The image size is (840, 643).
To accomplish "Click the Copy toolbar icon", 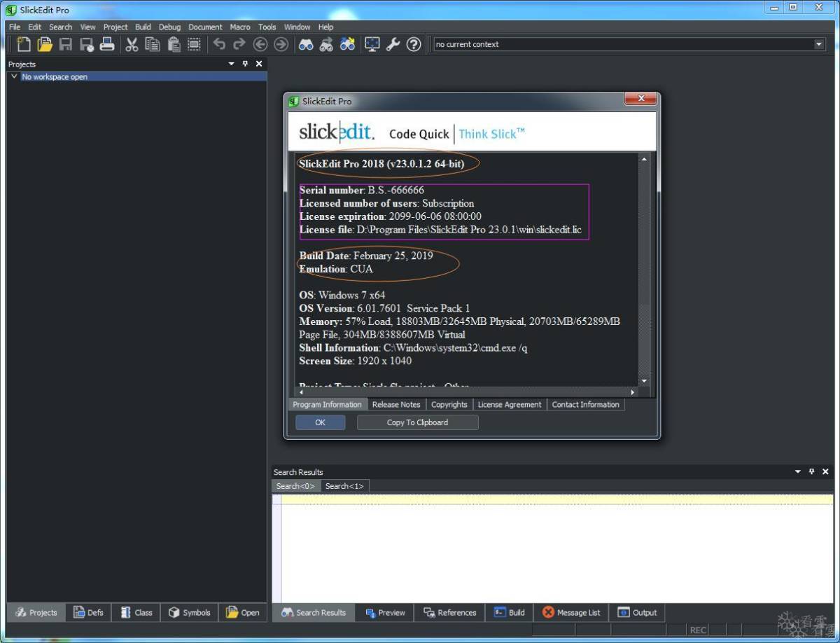I will pos(153,44).
